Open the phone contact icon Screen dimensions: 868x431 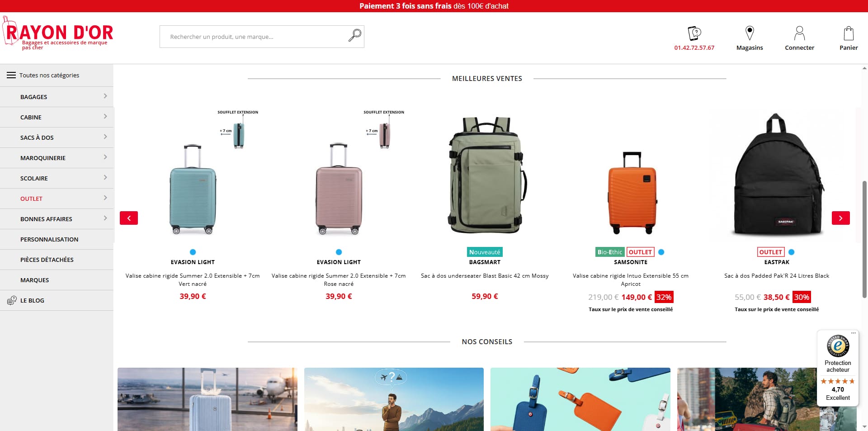694,33
